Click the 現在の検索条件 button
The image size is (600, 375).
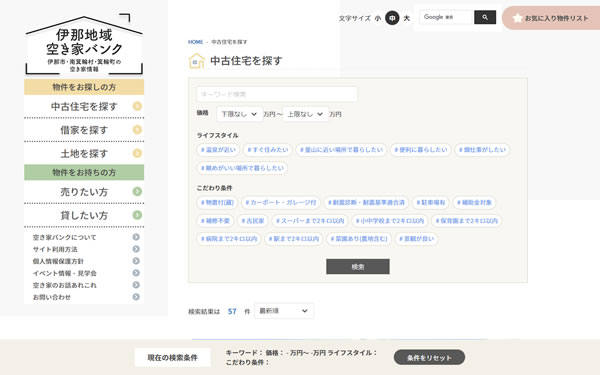(173, 357)
